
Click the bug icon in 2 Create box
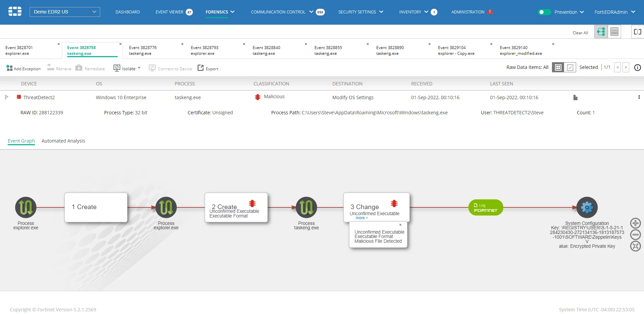pyautogui.click(x=252, y=203)
